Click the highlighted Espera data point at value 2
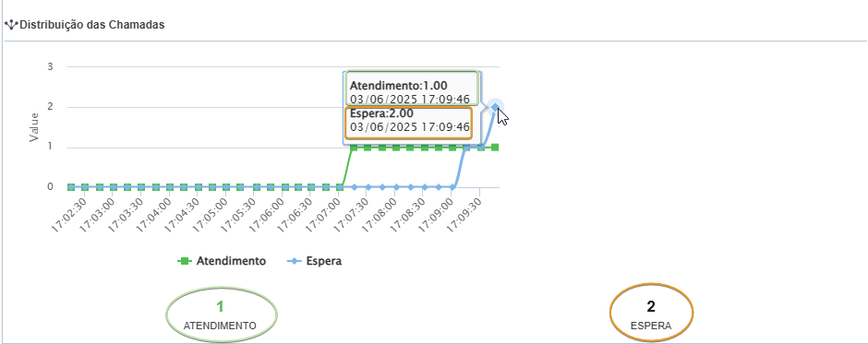The image size is (868, 344). [x=496, y=107]
